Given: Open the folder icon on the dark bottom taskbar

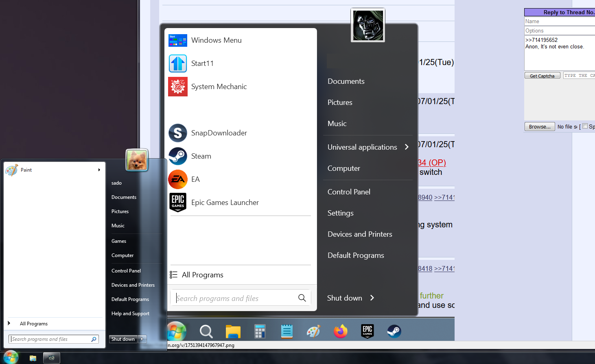Looking at the screenshot, I should [x=33, y=358].
